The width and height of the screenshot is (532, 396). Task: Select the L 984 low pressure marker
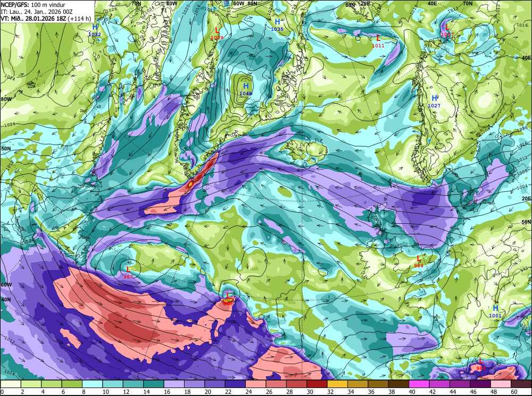click(418, 262)
